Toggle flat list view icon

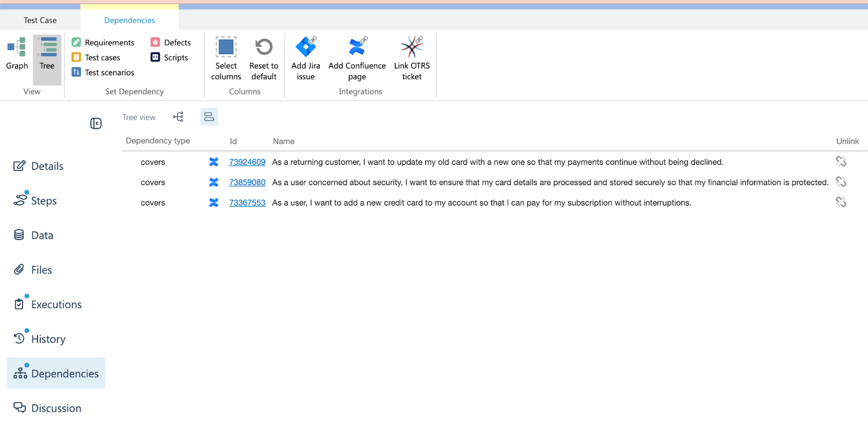[209, 117]
